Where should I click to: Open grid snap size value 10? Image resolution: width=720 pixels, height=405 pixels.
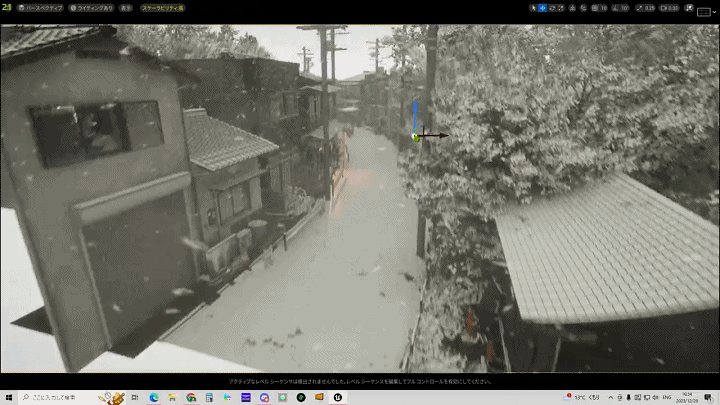(x=603, y=8)
